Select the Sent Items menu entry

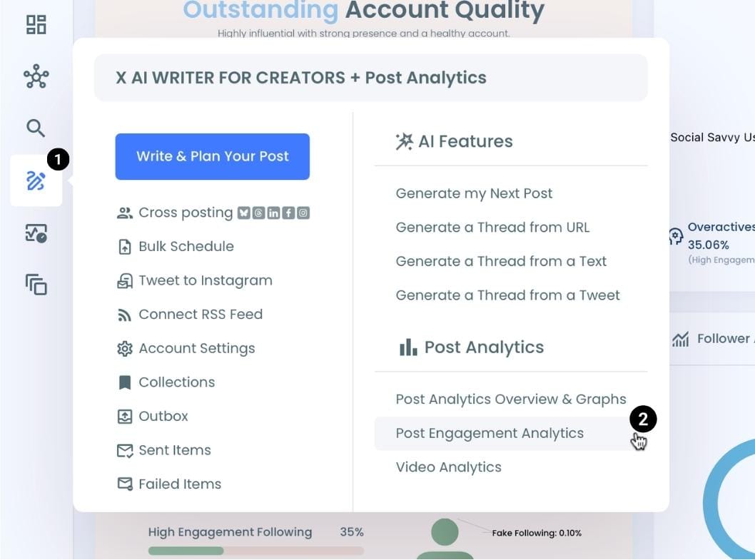click(x=174, y=449)
